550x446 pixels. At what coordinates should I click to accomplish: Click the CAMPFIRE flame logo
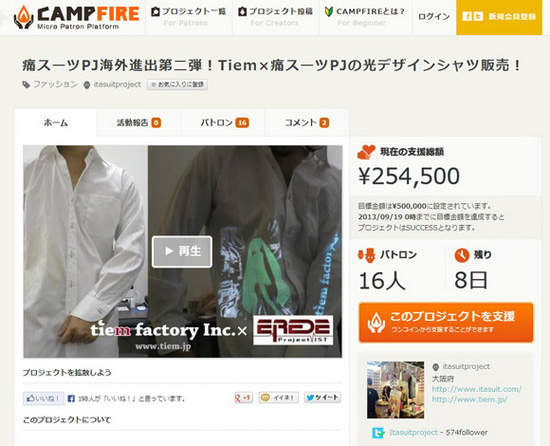[24, 17]
